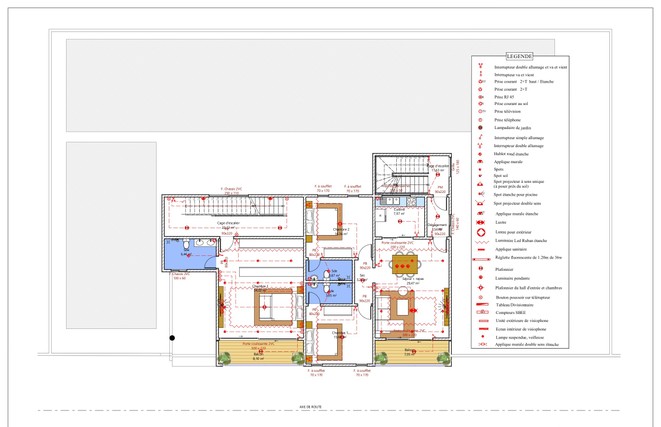Click the Chambre 2 room label
This screenshot has height=427, width=661.
click(341, 230)
